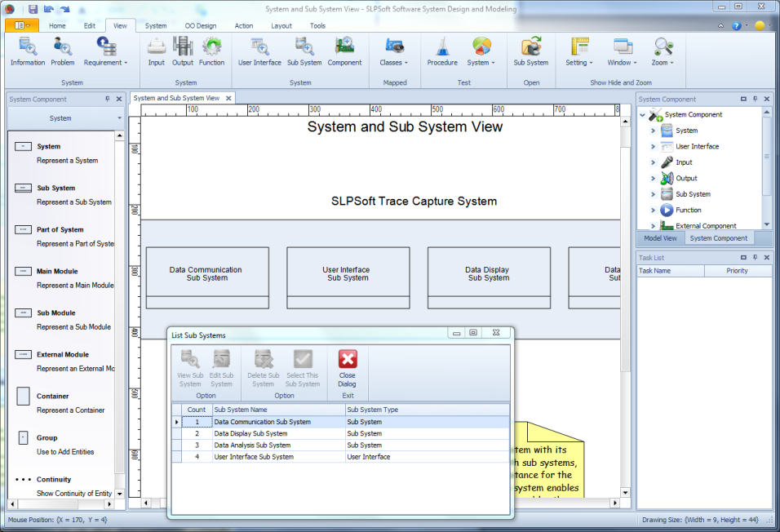Show the Input view from ribbon
This screenshot has width=780, height=532.
(x=156, y=51)
